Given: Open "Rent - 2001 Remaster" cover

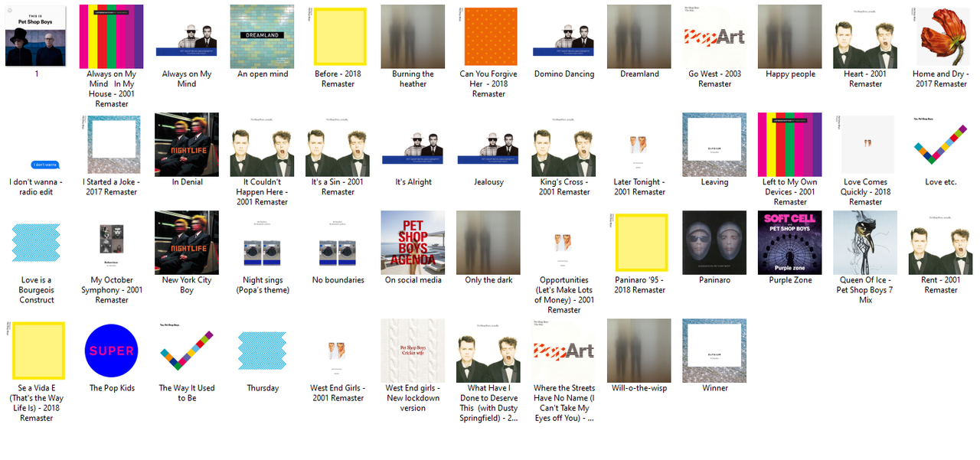Looking at the screenshot, I should pyautogui.click(x=941, y=243).
